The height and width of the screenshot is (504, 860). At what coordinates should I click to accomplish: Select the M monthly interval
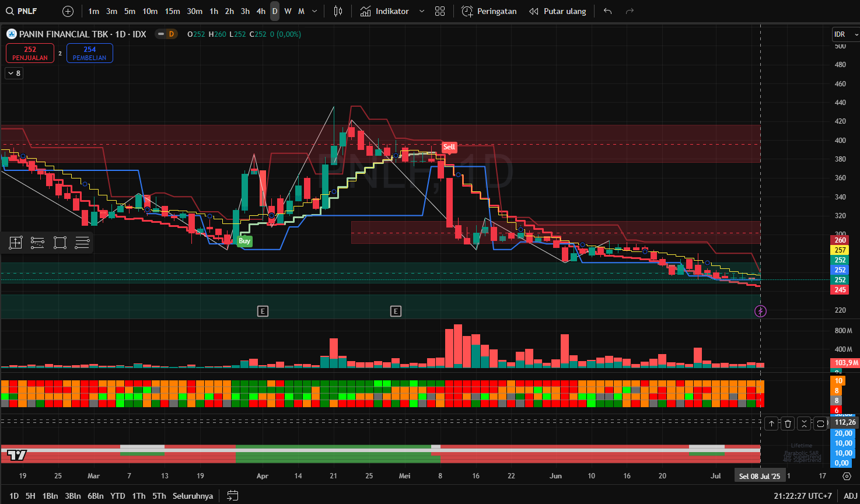pos(301,11)
